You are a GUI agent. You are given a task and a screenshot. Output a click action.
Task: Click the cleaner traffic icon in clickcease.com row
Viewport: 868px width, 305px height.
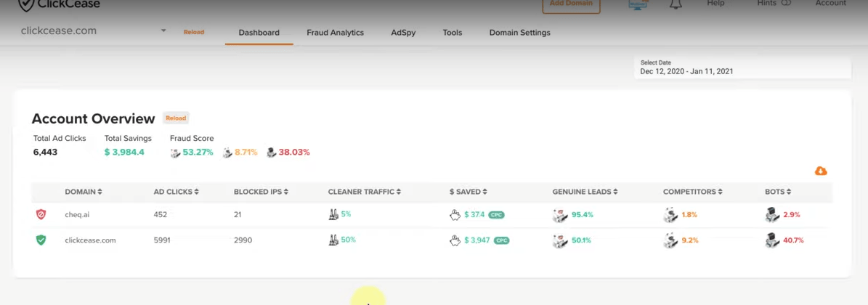pos(333,240)
